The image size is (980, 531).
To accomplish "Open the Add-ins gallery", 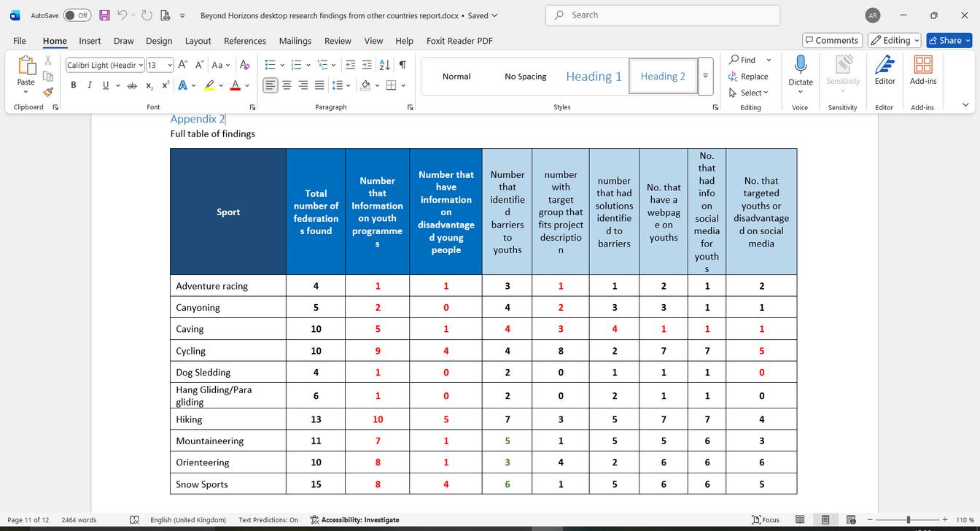I will [922, 70].
